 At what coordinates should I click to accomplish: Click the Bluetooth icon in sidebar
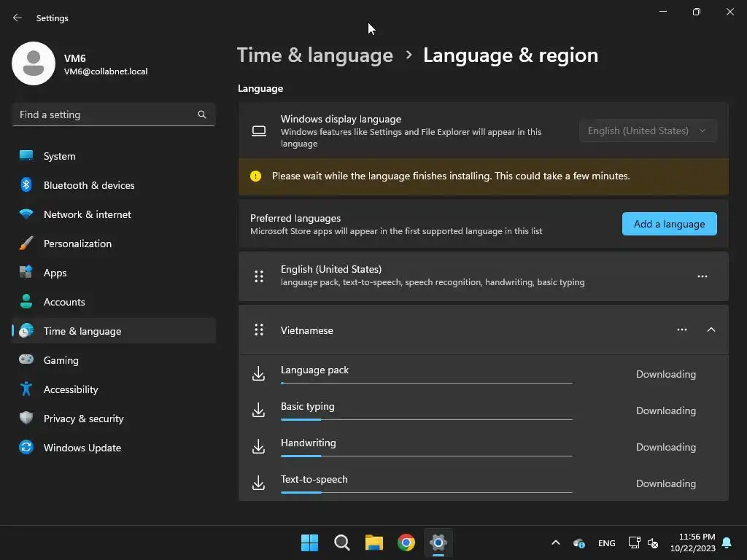pyautogui.click(x=26, y=184)
